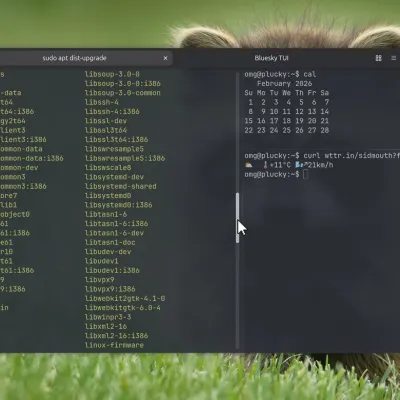Select the package libwebkitgtk-6.0-4
400x400 pixels.
[122, 308]
